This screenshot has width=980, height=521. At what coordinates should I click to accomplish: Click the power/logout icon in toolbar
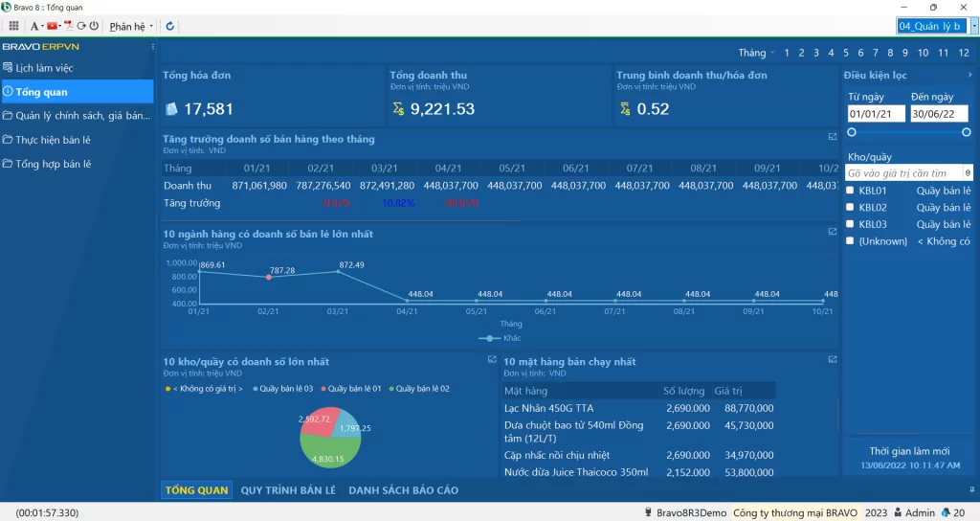94,26
